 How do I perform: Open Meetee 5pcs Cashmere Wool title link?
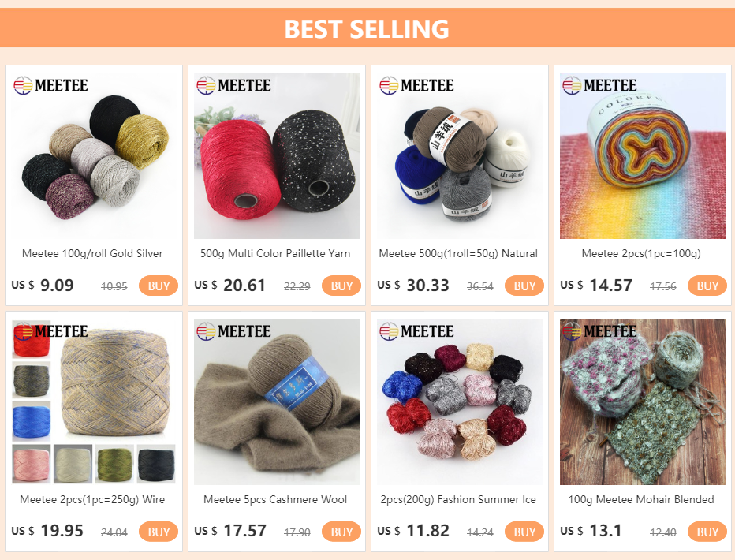(275, 499)
